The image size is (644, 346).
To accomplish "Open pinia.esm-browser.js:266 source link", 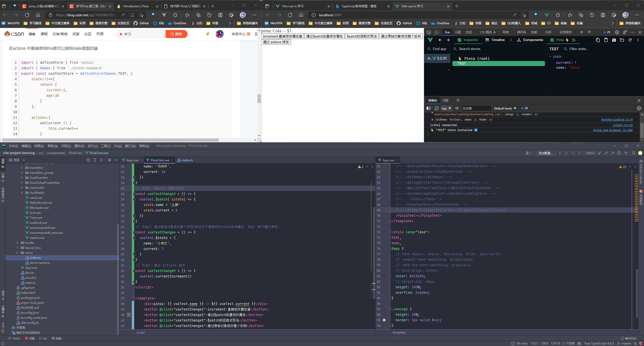I will click(x=612, y=130).
